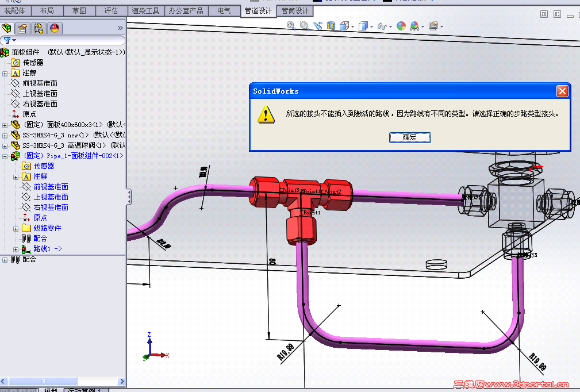Click View Orientation cube icon
The width and height of the screenshot is (580, 392).
344,25
